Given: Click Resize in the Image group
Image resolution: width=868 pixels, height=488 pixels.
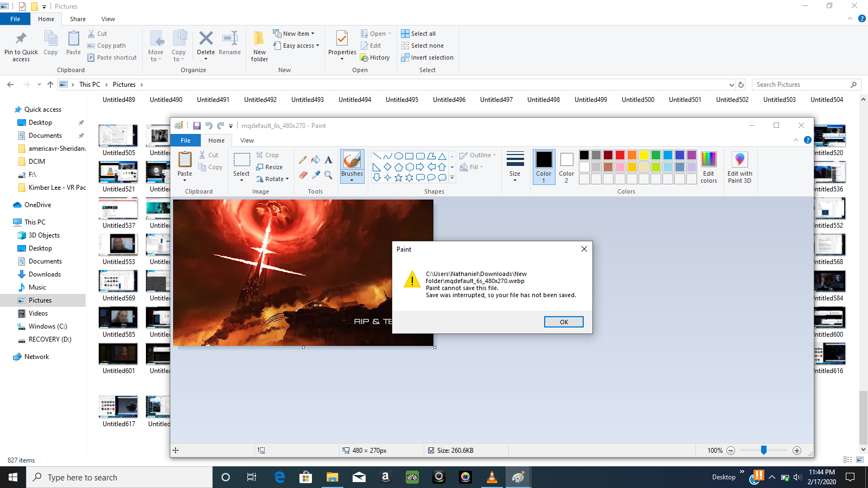Looking at the screenshot, I should coord(269,167).
